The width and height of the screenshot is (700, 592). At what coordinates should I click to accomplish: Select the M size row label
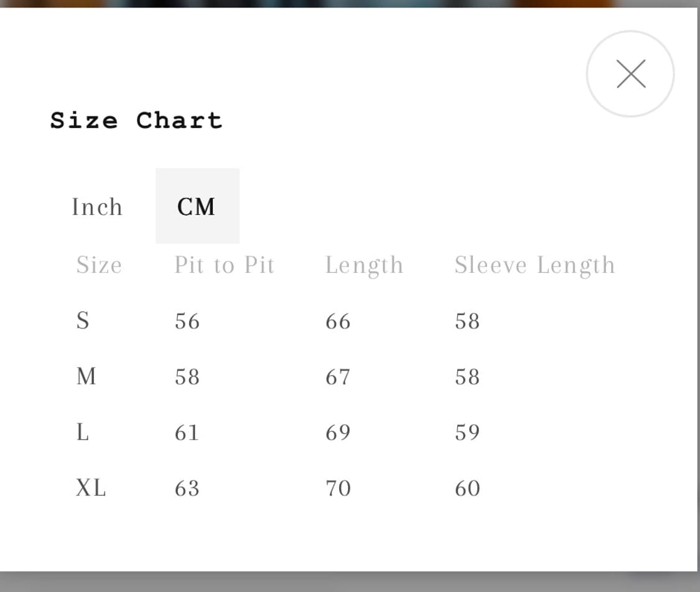click(86, 376)
